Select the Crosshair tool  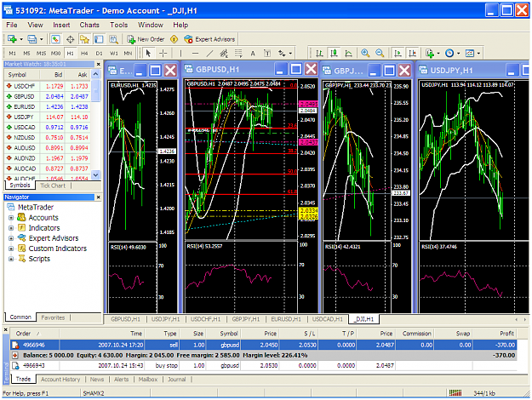163,54
